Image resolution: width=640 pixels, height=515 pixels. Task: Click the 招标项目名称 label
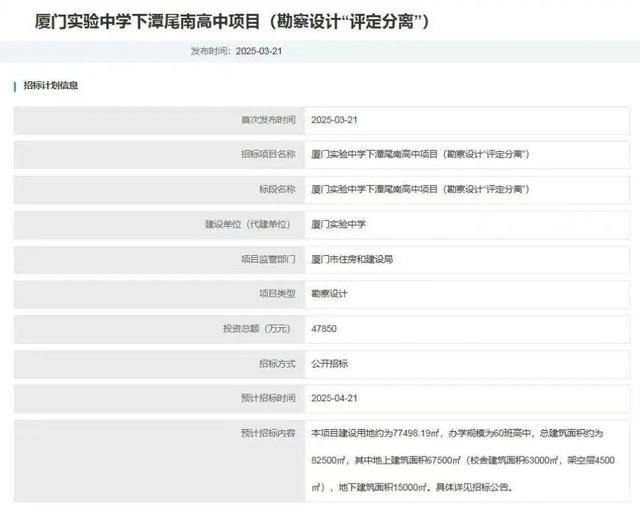(x=268, y=154)
